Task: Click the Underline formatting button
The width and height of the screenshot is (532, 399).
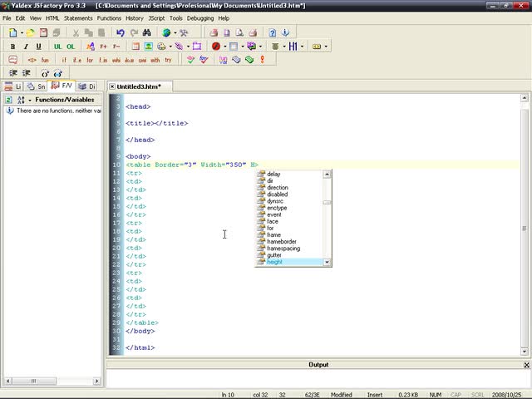Action: point(38,47)
